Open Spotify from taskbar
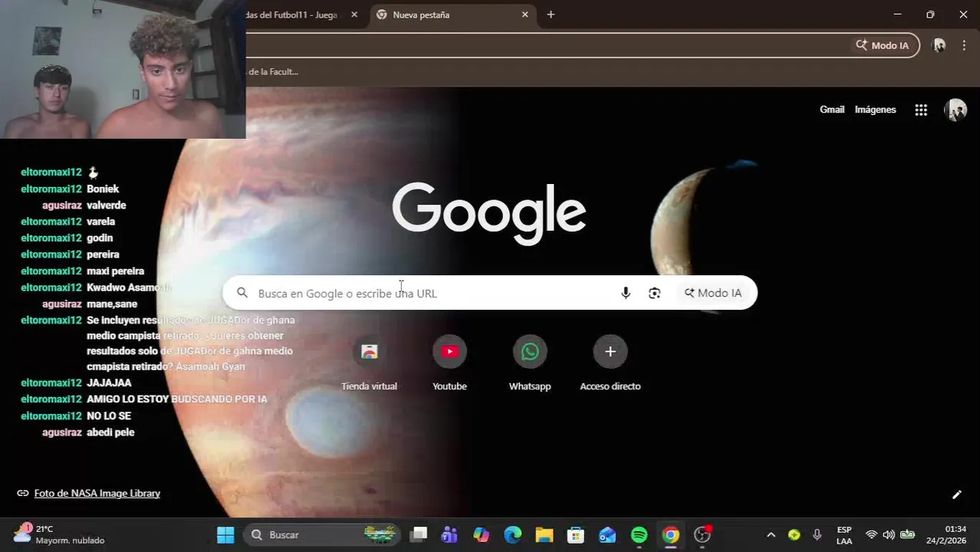 [x=639, y=534]
